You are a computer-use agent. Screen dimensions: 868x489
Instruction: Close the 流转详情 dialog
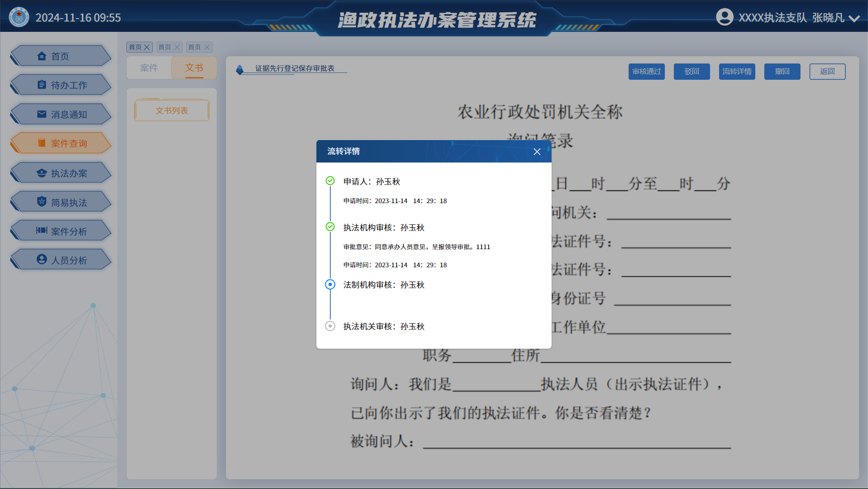point(537,152)
